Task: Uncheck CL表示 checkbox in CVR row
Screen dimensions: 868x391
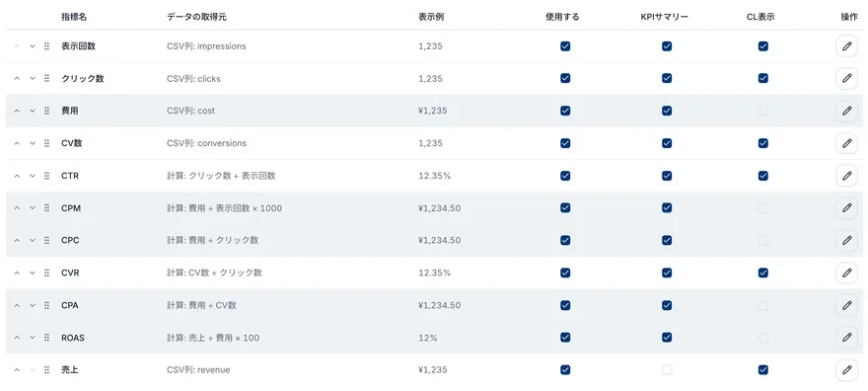Action: point(763,274)
